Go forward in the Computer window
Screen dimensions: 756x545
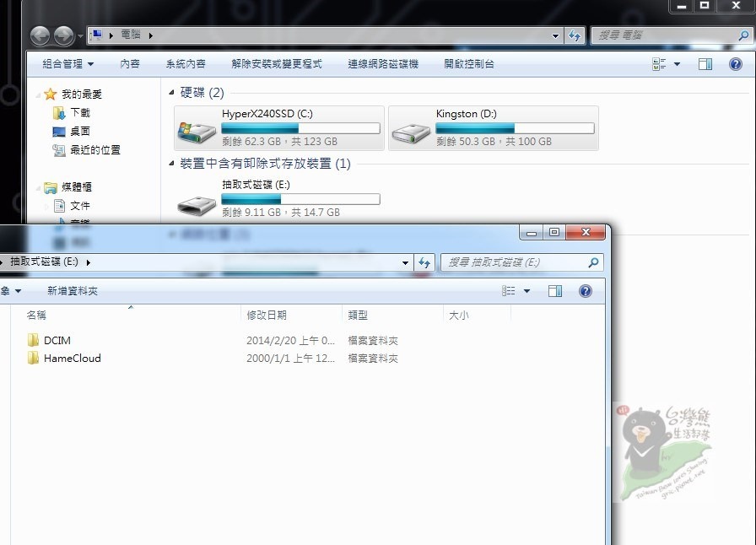tap(63, 35)
